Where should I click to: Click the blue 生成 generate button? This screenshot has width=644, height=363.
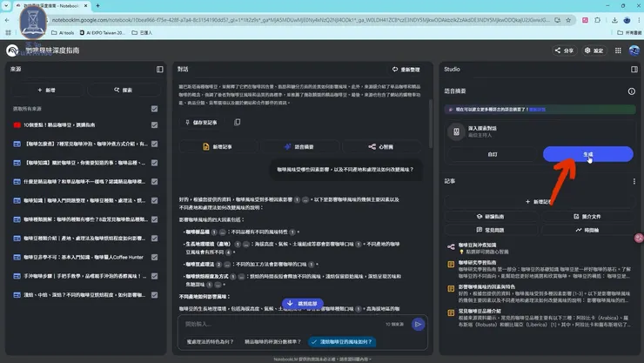[x=587, y=154]
